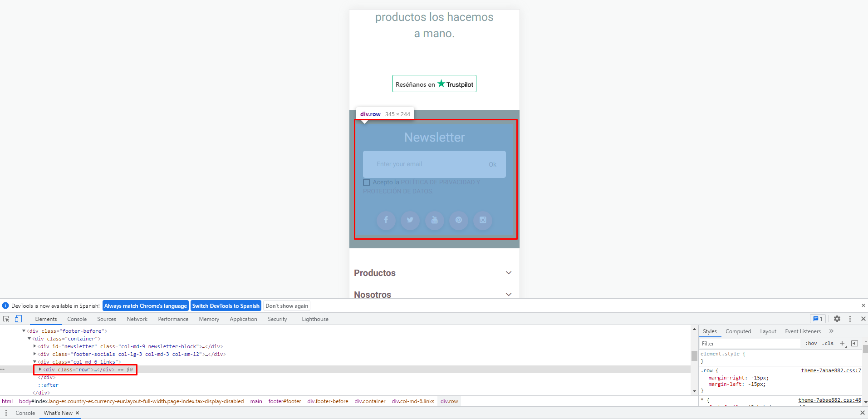Open the Performance tab
The height and width of the screenshot is (419, 868).
173,319
